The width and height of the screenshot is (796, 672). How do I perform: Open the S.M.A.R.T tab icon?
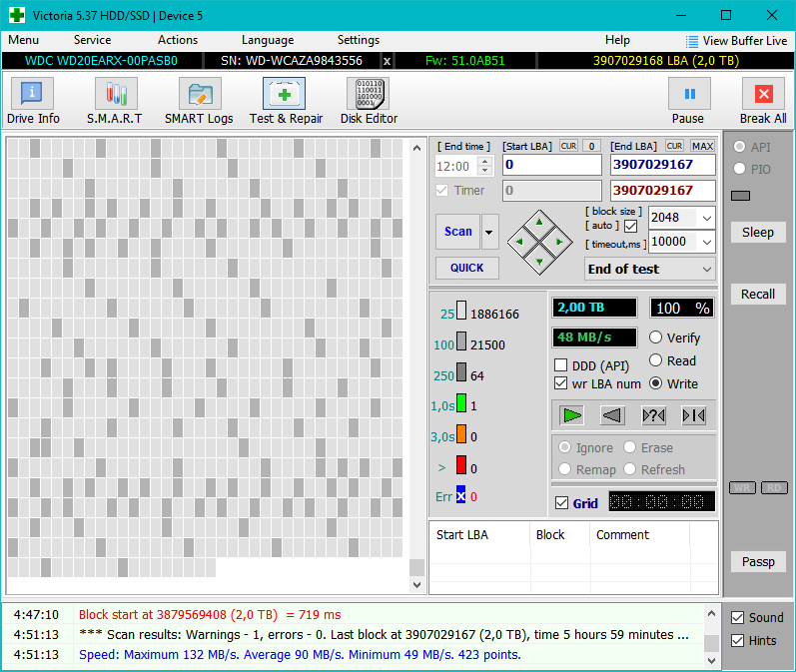point(114,101)
